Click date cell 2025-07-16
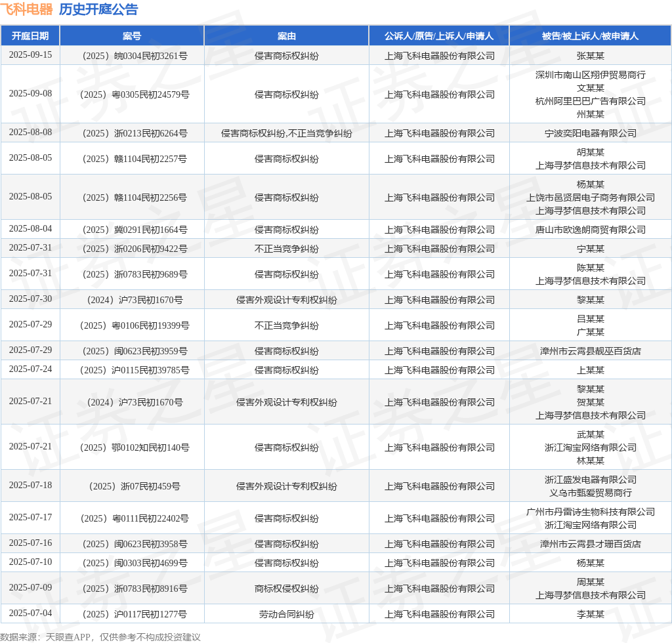The width and height of the screenshot is (672, 643). (30, 543)
